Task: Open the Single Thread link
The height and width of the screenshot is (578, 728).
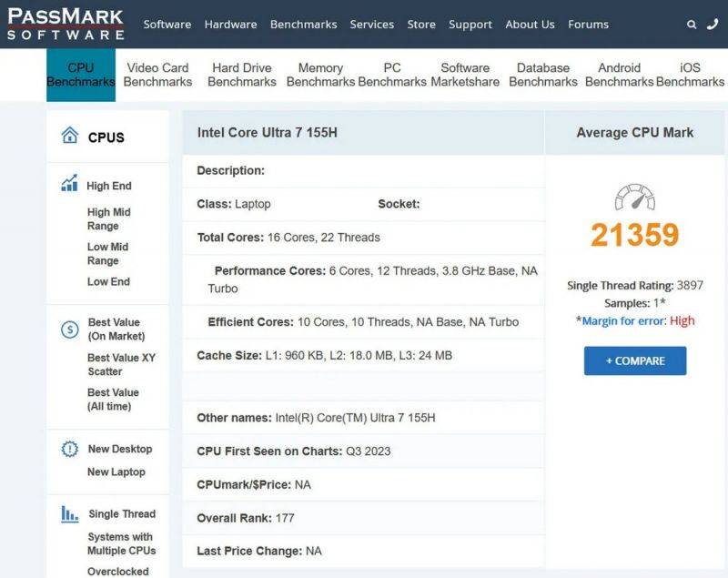Action: pyautogui.click(x=122, y=514)
